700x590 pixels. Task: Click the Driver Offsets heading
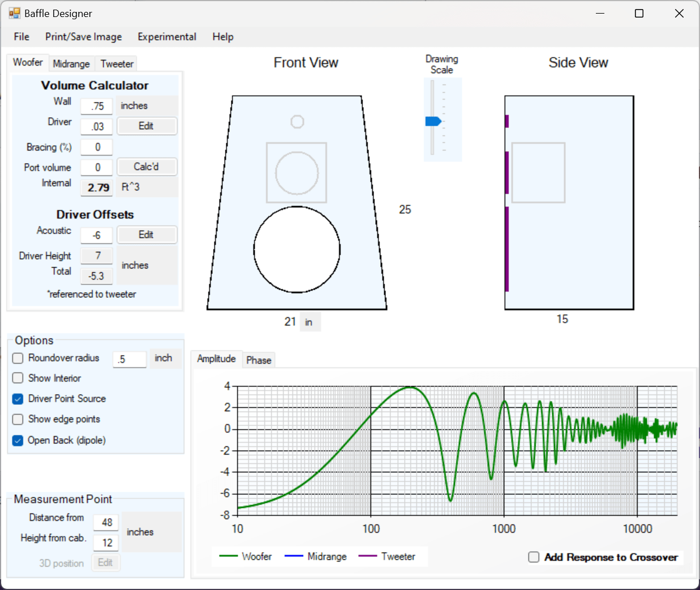tap(95, 215)
